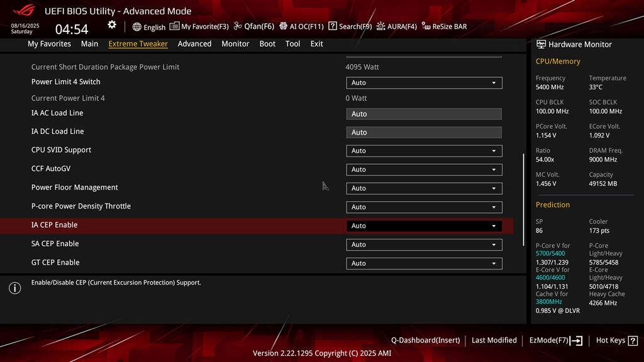
Task: Click the 04:54 clock time
Action: click(72, 29)
